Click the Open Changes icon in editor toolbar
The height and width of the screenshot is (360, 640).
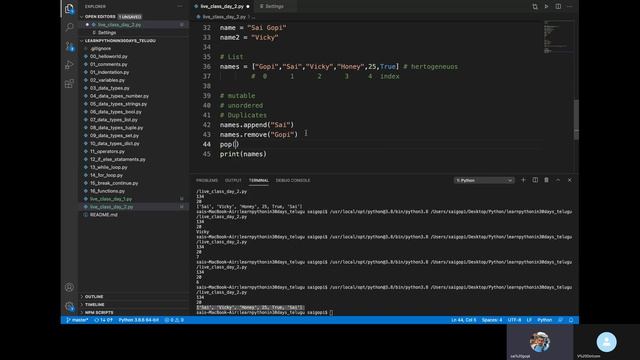tap(535, 7)
